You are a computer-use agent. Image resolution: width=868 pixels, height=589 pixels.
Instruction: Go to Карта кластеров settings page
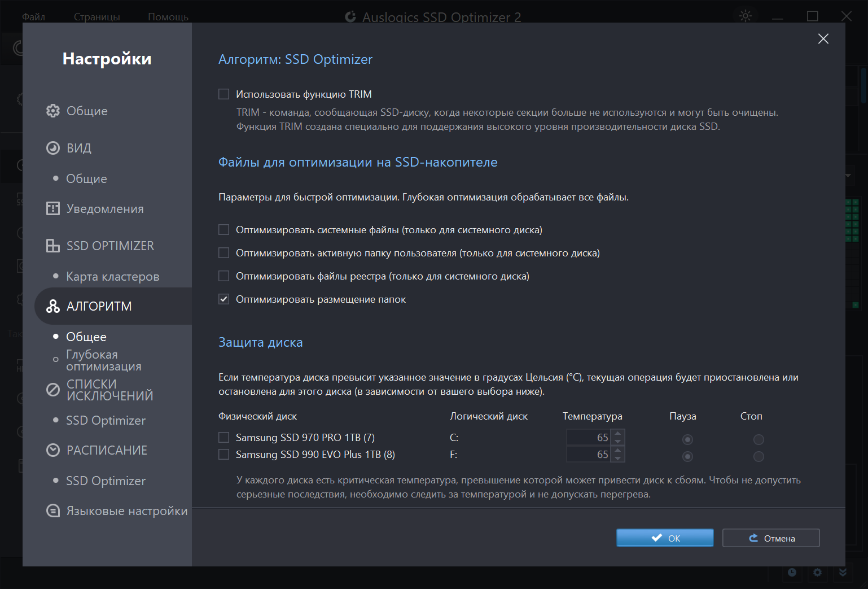(x=112, y=276)
